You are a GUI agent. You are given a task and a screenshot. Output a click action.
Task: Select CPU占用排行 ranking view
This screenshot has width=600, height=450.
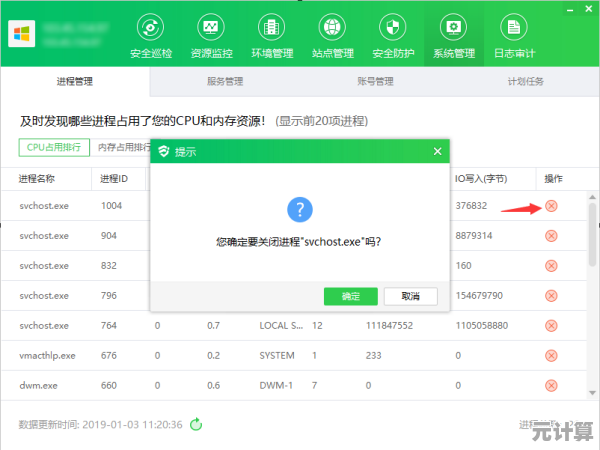click(54, 147)
